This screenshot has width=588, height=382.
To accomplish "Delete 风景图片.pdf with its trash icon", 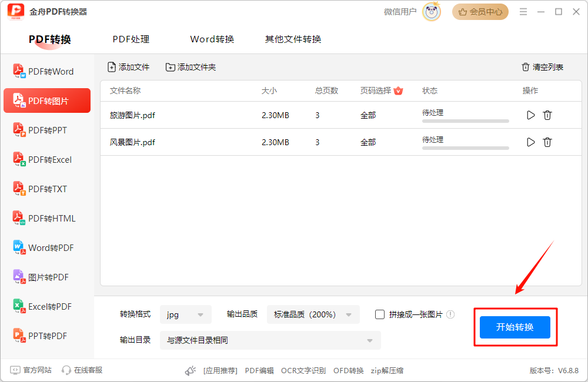I will click(547, 142).
